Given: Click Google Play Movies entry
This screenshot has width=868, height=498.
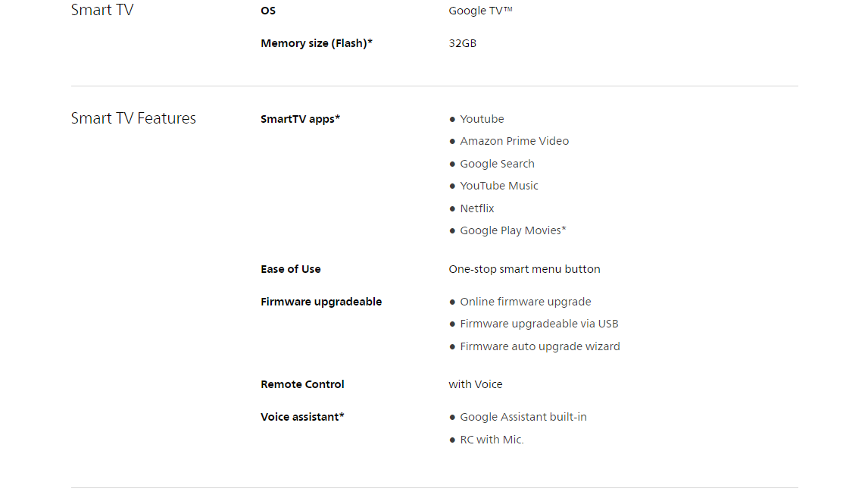Looking at the screenshot, I should pos(513,231).
